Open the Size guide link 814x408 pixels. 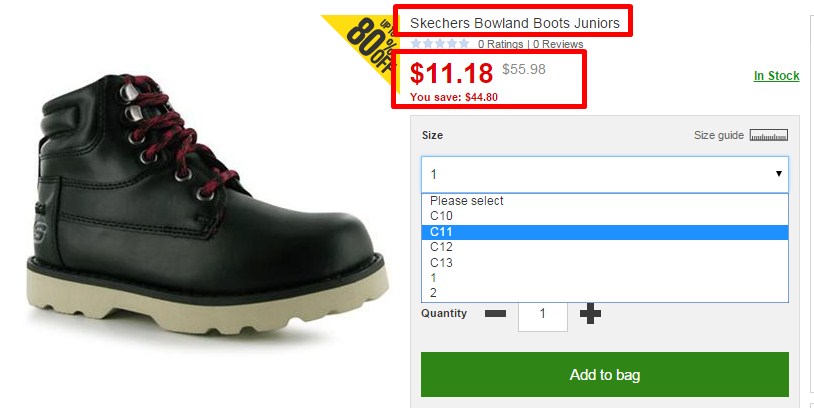coord(718,135)
